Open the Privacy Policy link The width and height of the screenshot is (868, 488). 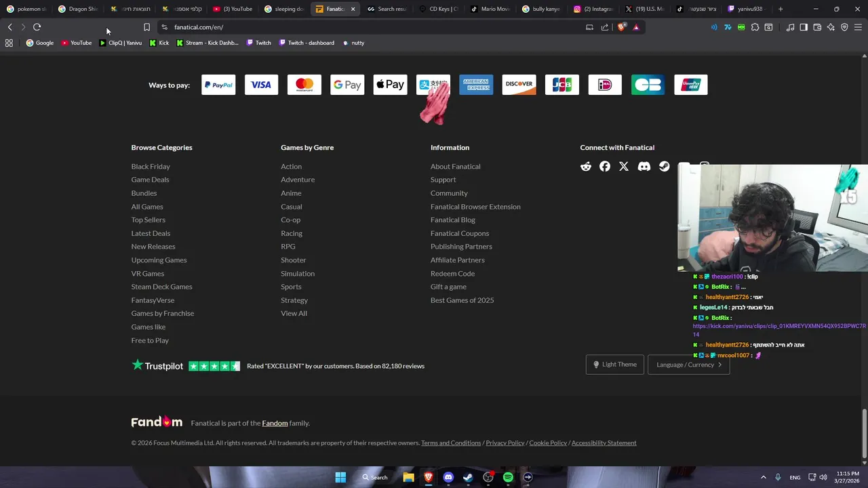click(x=505, y=443)
